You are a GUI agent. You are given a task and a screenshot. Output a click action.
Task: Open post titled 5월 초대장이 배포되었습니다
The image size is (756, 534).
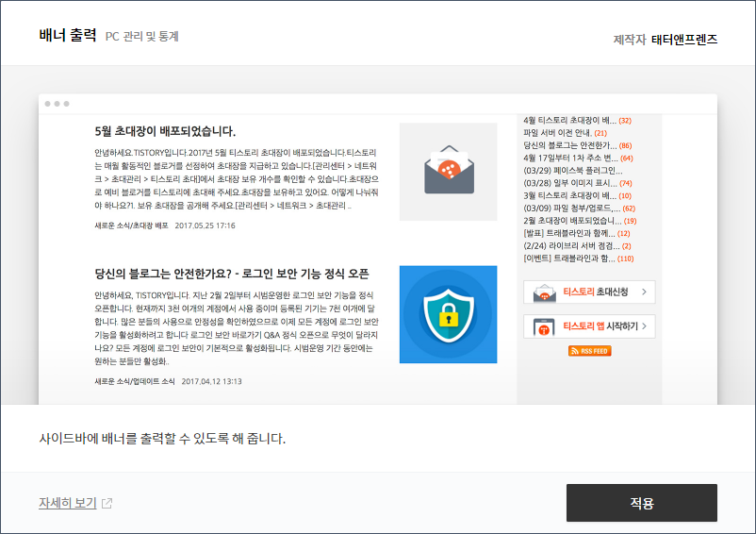click(165, 131)
